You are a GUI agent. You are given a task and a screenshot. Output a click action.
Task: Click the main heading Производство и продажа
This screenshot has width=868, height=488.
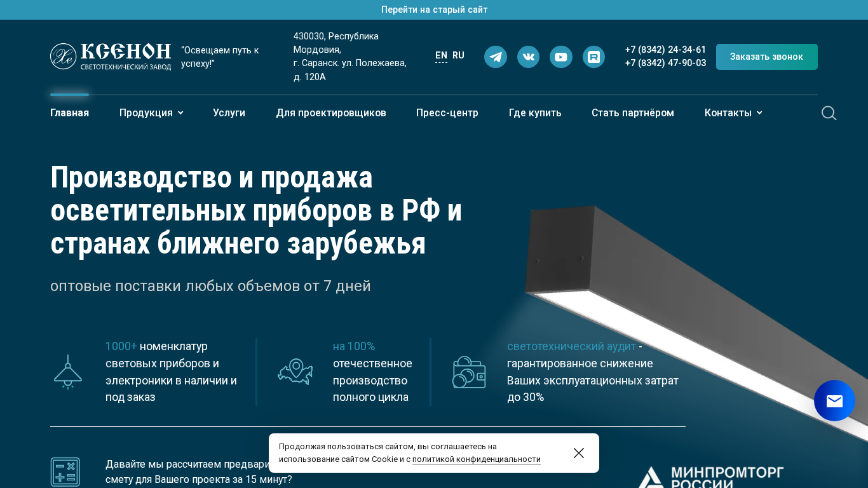256,210
